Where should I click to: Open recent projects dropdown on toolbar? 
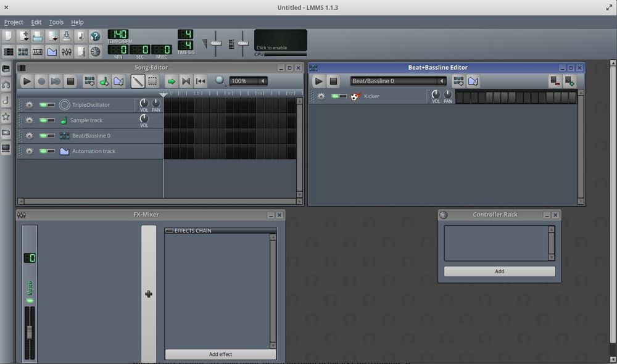tap(51, 36)
